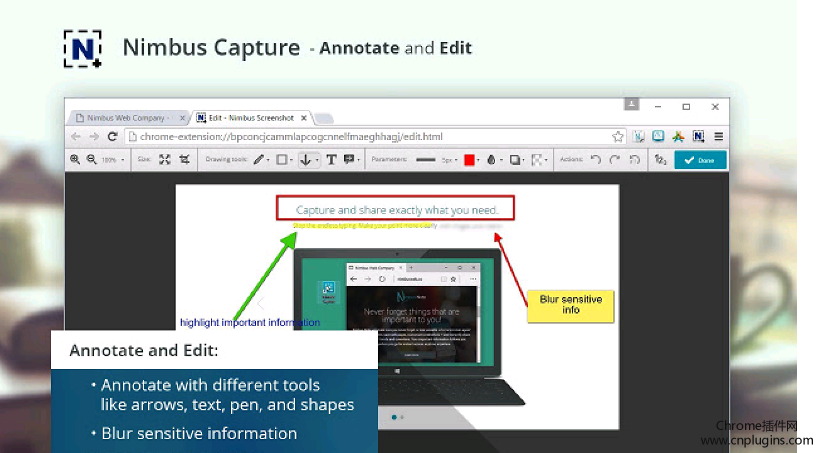Click the Done button
The width and height of the screenshot is (818, 453).
tap(700, 160)
